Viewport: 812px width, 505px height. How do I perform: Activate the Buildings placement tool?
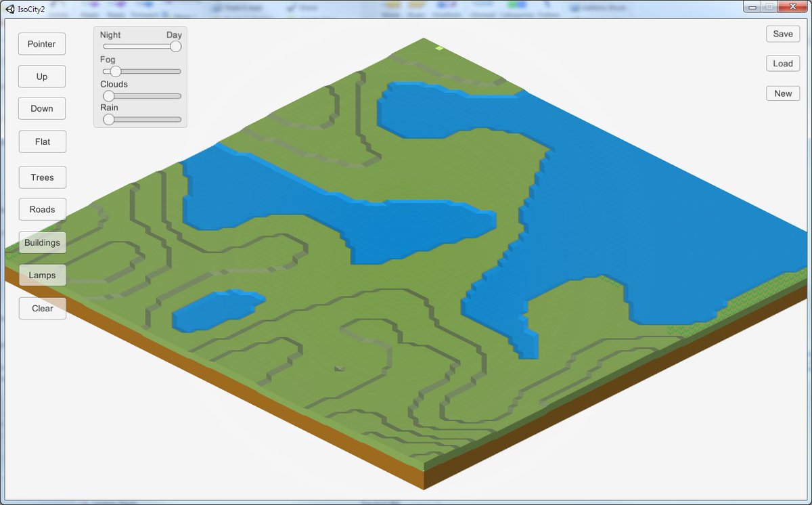pyautogui.click(x=42, y=242)
